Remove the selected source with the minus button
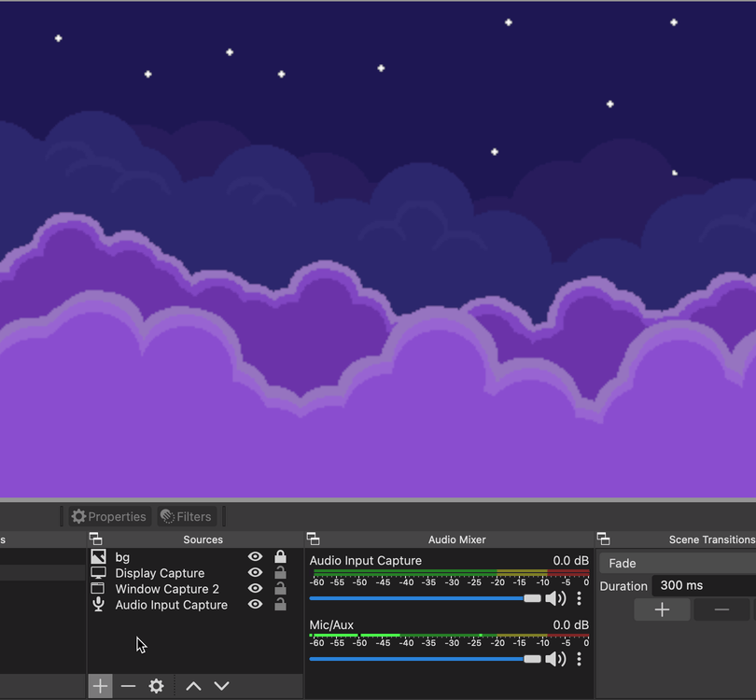 (128, 686)
